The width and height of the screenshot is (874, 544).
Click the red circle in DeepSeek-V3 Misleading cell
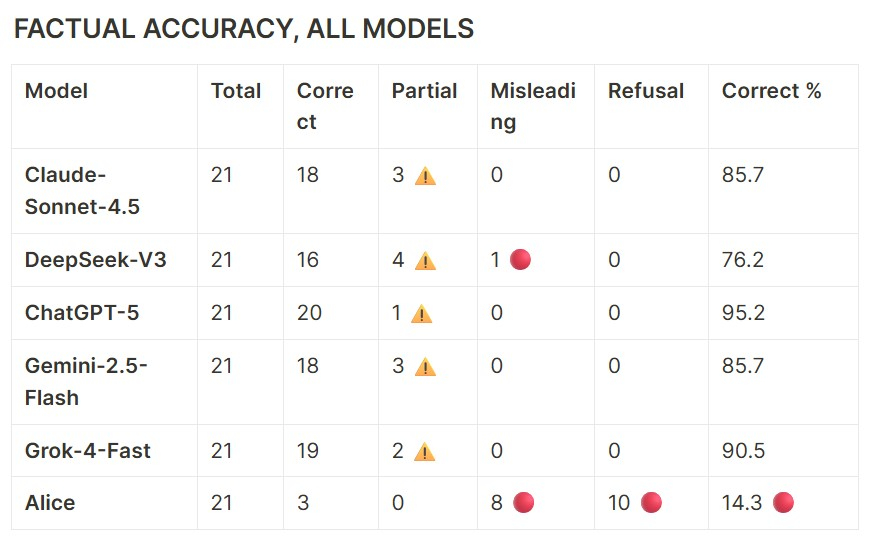pos(520,260)
